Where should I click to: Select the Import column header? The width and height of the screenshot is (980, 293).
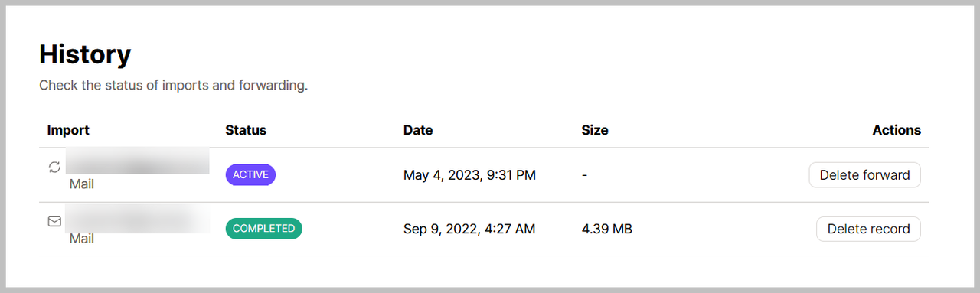[x=68, y=130]
